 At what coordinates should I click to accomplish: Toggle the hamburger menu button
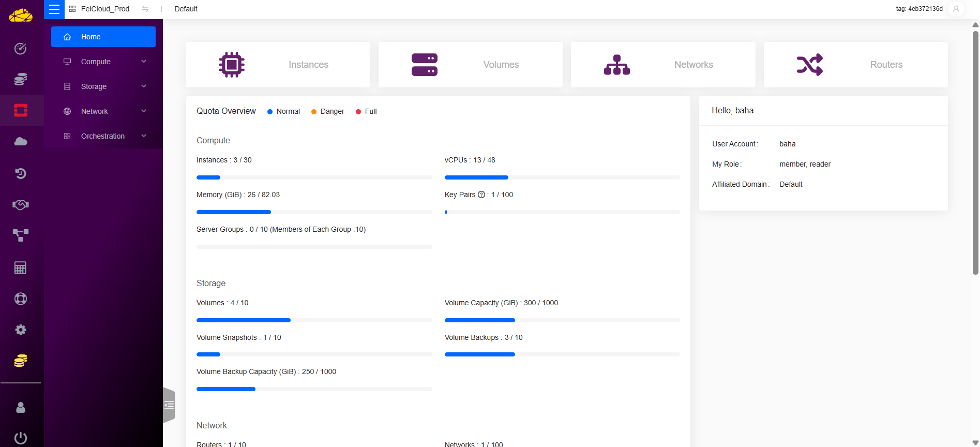(x=54, y=9)
